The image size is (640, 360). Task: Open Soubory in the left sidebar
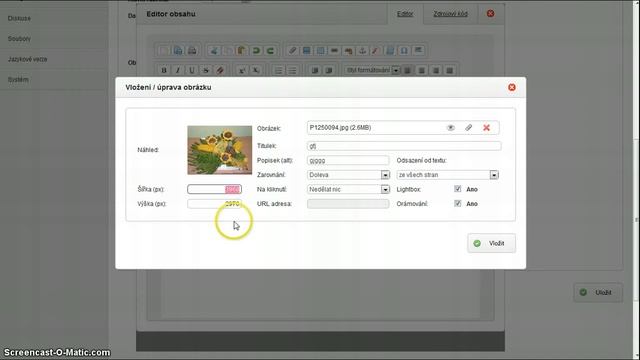click(x=19, y=39)
